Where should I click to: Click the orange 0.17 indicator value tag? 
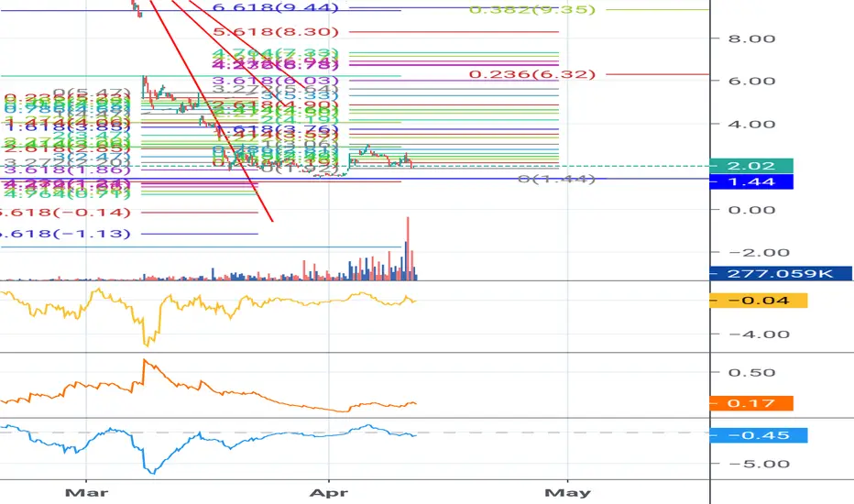(751, 403)
